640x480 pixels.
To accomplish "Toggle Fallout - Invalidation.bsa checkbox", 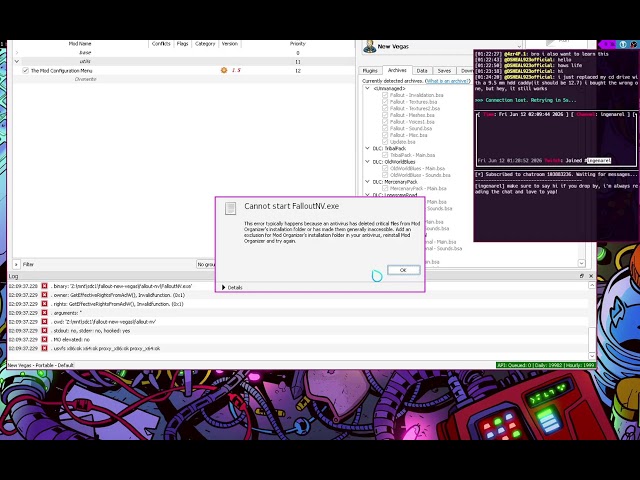I will point(385,95).
